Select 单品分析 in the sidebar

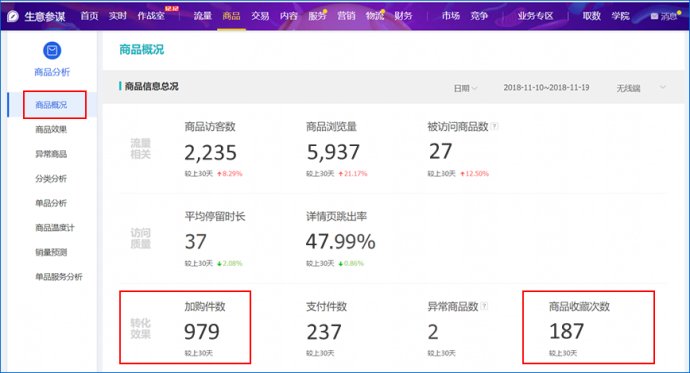[x=51, y=203]
